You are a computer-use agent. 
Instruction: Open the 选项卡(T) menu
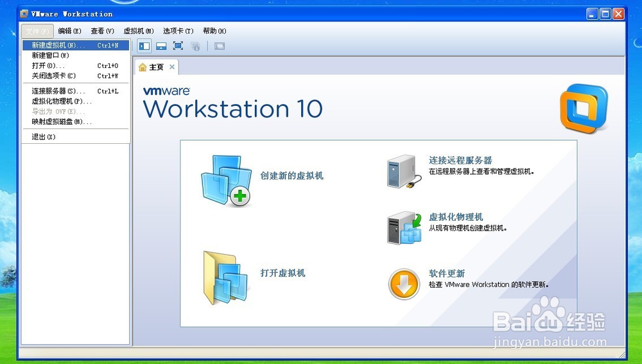178,31
